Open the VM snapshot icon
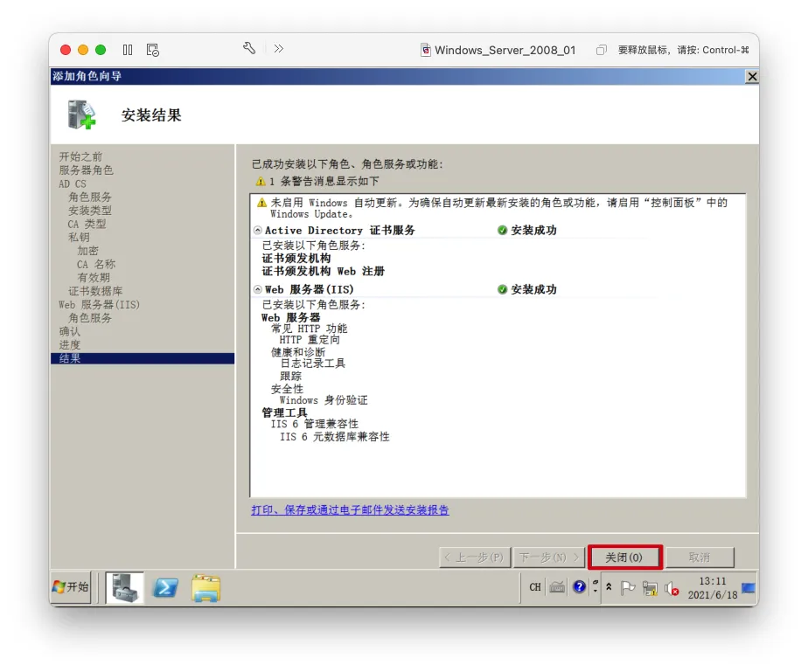 [x=152, y=50]
